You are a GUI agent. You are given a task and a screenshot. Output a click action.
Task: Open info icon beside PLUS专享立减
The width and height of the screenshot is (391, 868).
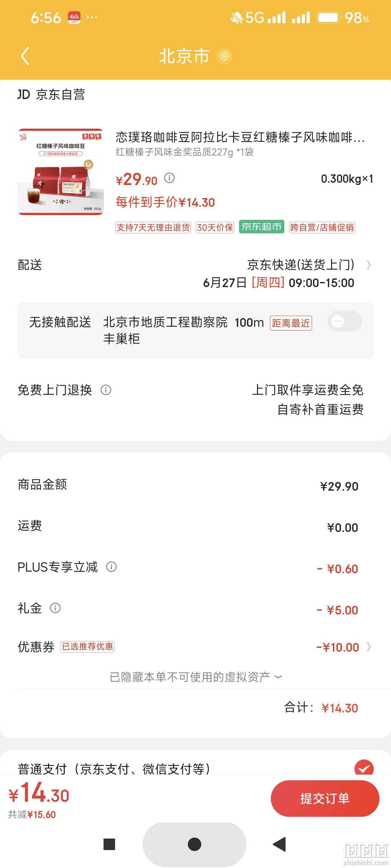coord(111,567)
